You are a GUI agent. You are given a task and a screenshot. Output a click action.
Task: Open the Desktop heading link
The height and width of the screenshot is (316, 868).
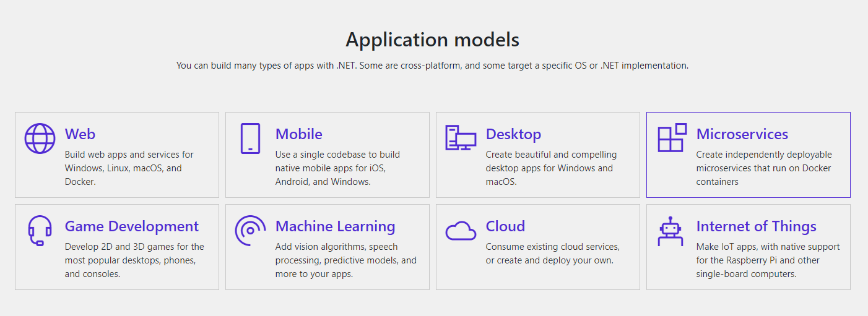[513, 134]
